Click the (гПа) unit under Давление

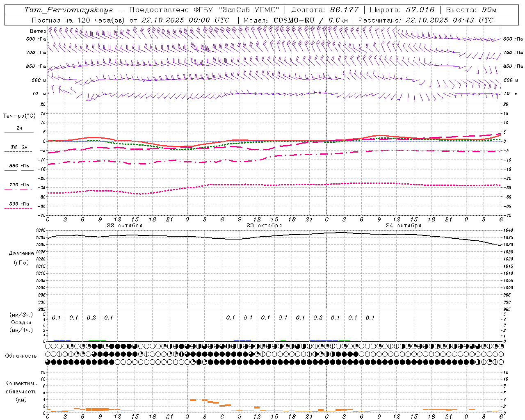(x=21, y=263)
